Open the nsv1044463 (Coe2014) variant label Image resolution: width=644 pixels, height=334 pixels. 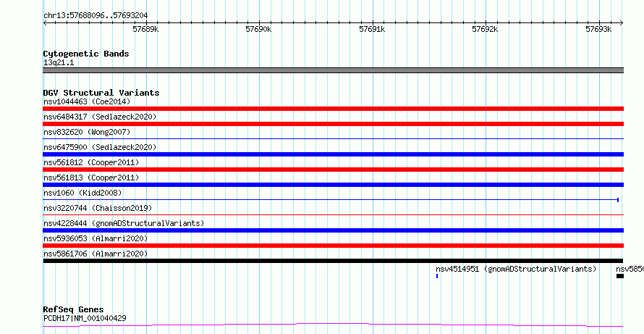click(x=87, y=101)
